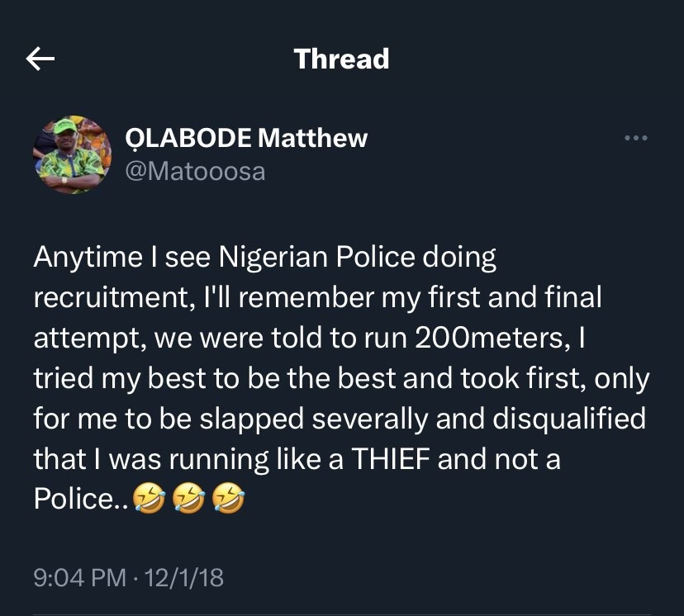The image size is (684, 616).
Task: Select the words Nigerian Police in the tweet
Action: coord(316,257)
